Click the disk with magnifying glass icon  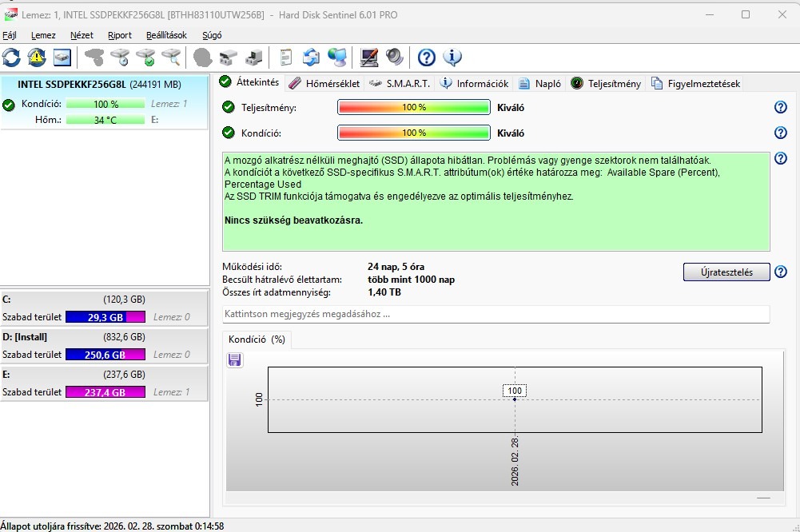click(x=171, y=58)
